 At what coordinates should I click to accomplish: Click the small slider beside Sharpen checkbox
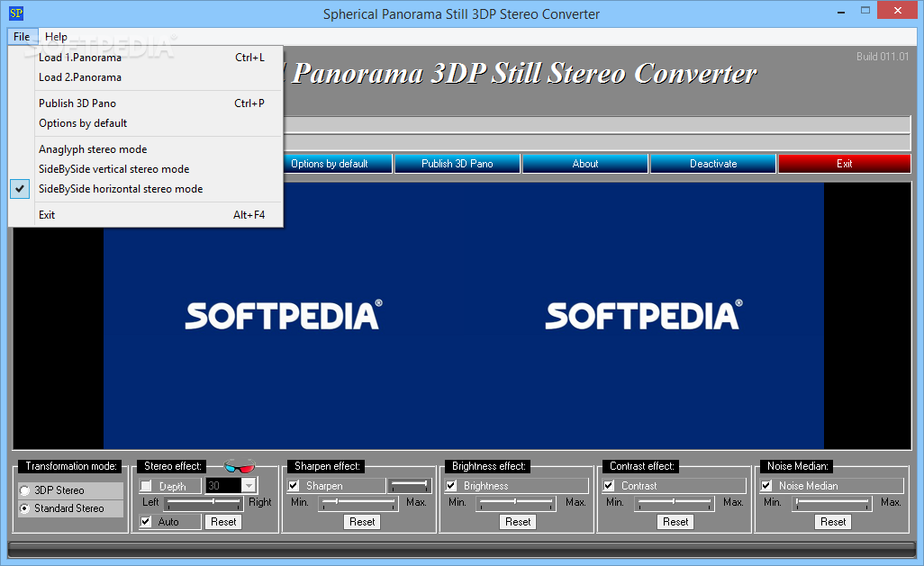pyautogui.click(x=410, y=485)
